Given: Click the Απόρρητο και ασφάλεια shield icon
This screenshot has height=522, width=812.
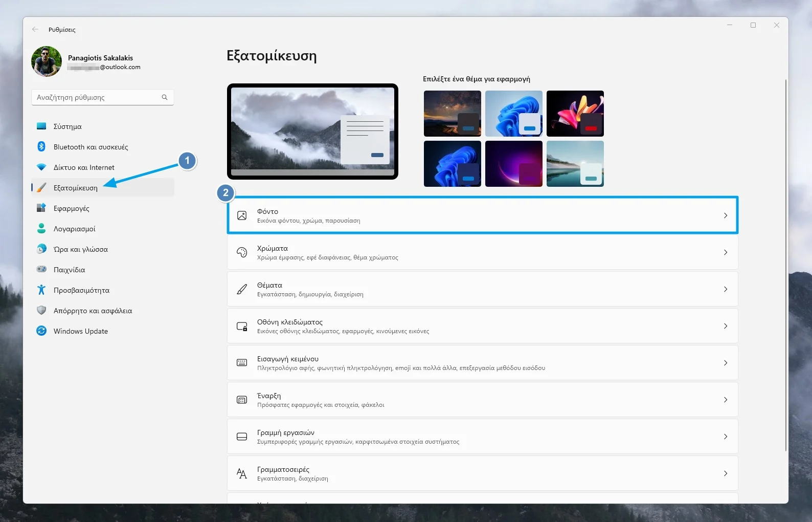Looking at the screenshot, I should click(x=41, y=311).
